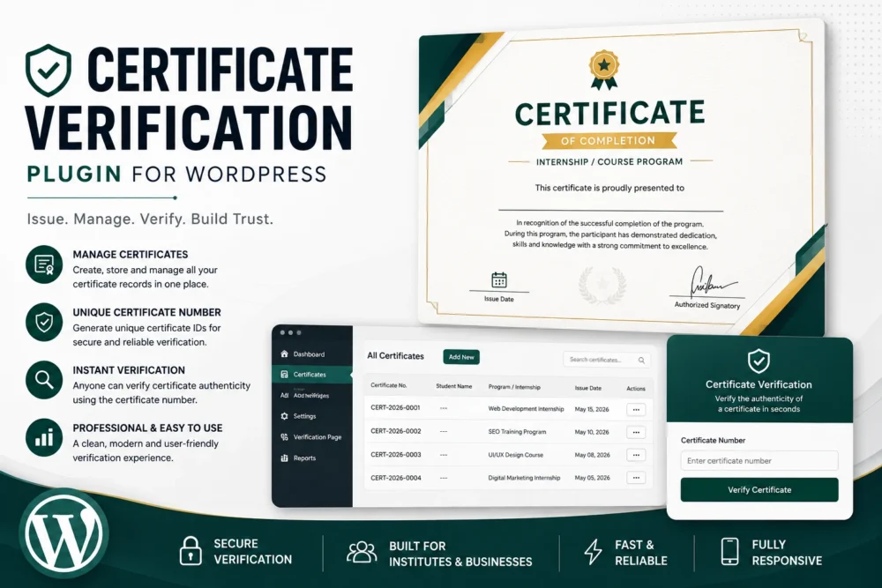Click the lightning bolt Fast & Reliable icon
882x588 pixels.
coord(593,552)
